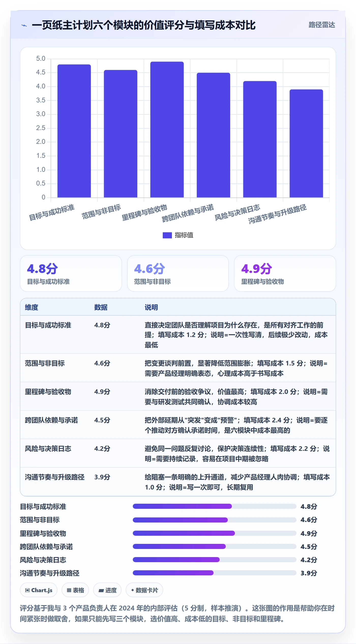
Task: Click the 4.5分 table cell
Action: click(102, 420)
